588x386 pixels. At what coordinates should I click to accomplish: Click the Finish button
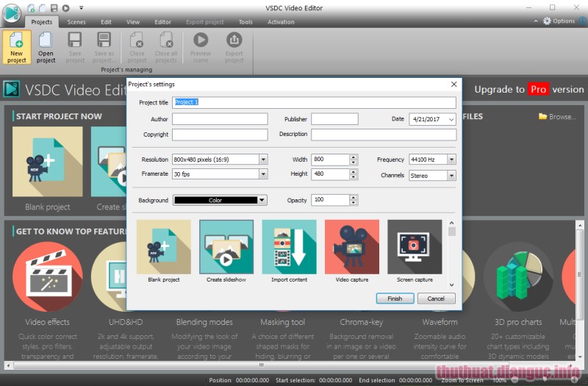(395, 299)
